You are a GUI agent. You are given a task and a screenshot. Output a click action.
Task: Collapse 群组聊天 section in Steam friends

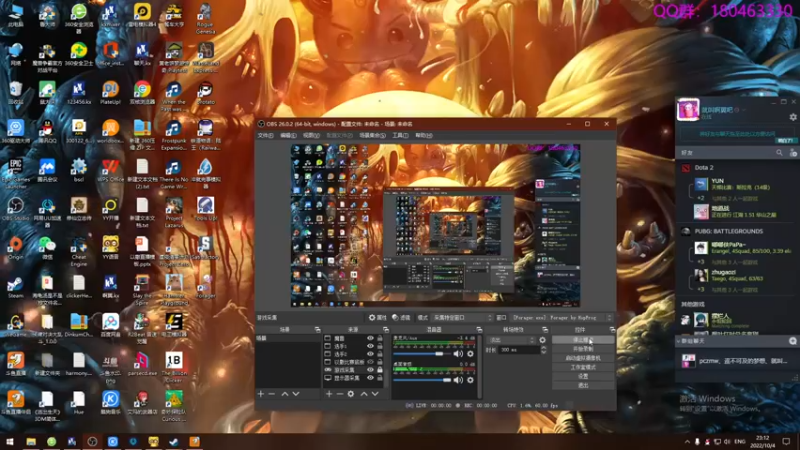[x=678, y=341]
